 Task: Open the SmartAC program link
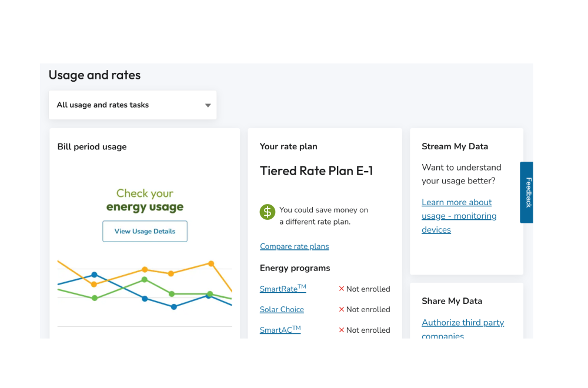[x=280, y=330]
